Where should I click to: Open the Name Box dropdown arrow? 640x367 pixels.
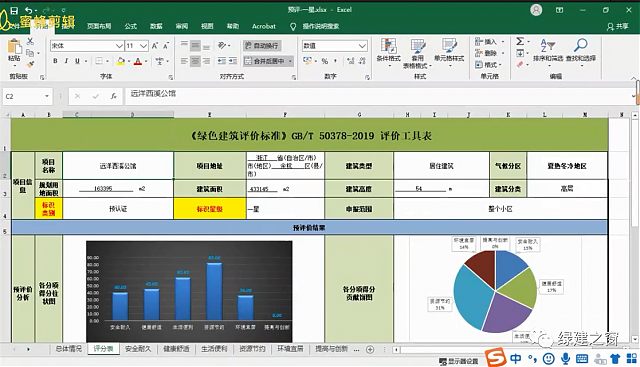click(x=47, y=96)
